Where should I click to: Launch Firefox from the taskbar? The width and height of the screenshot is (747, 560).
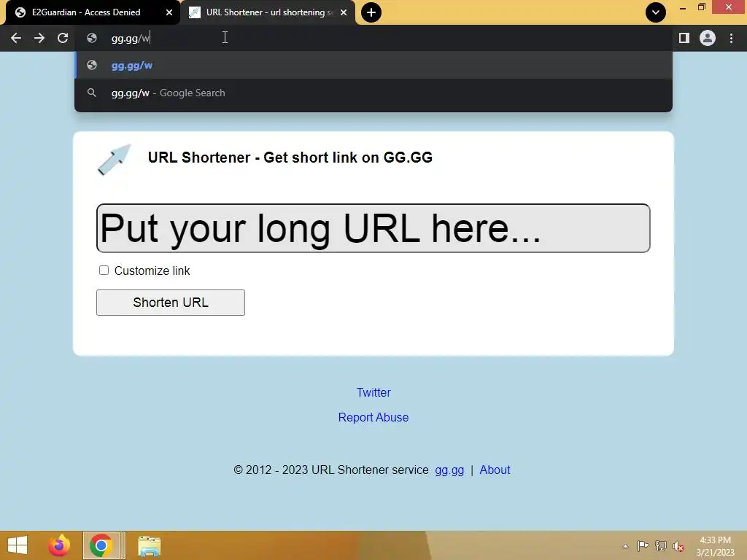coord(59,545)
